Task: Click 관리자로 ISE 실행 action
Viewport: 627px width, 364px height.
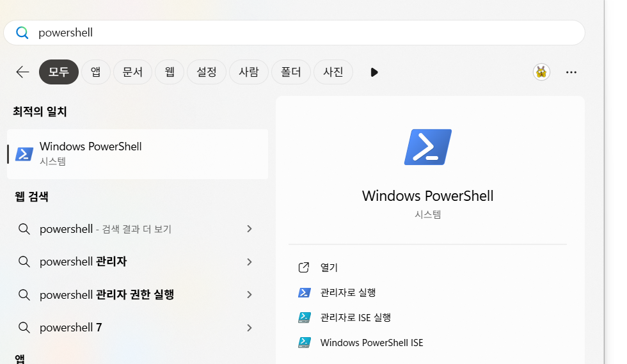Action: tap(356, 317)
